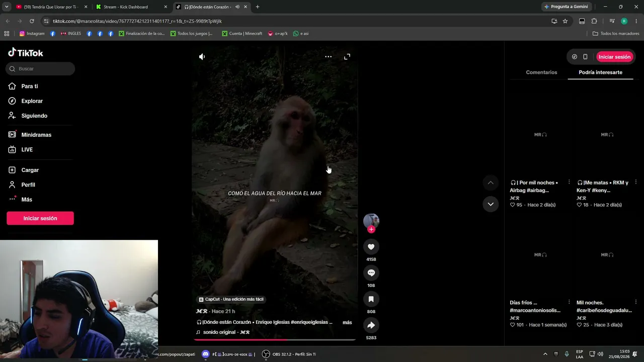644x362 pixels.
Task: Open Me matas RKM y Ken-Y video
Action: (x=607, y=135)
